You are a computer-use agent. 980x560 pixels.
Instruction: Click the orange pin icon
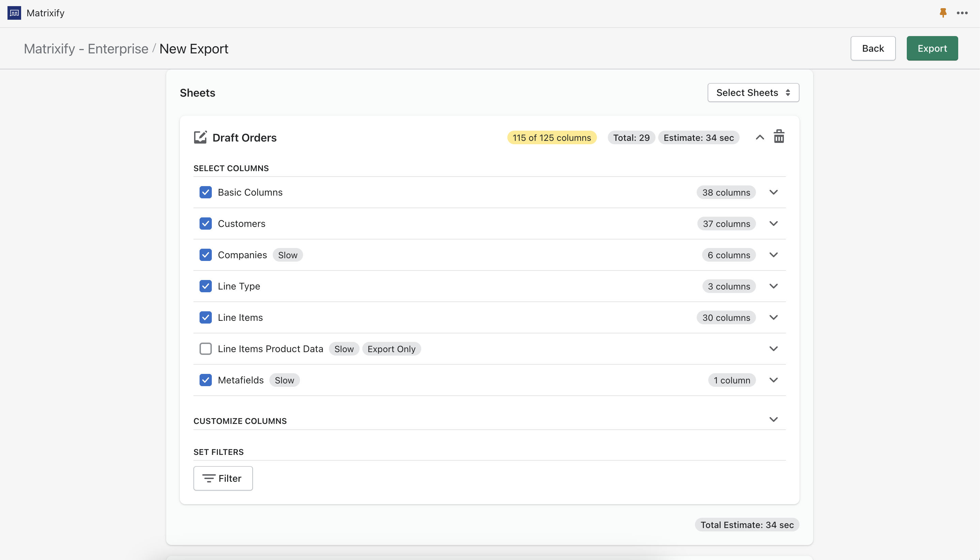(x=943, y=13)
